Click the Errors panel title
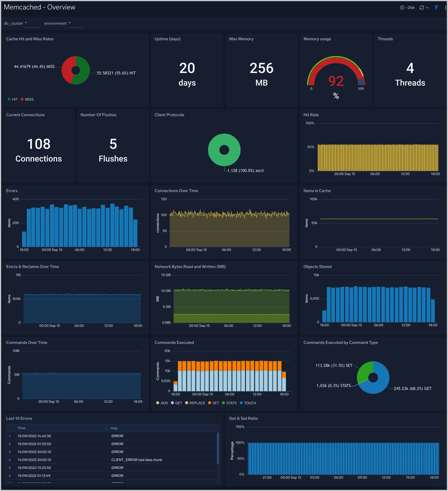 click(x=12, y=191)
